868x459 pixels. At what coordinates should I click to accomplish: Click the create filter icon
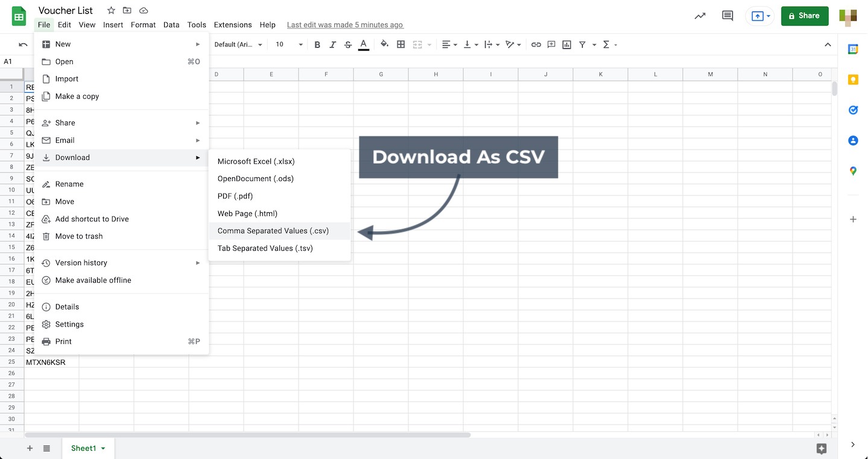pos(583,45)
